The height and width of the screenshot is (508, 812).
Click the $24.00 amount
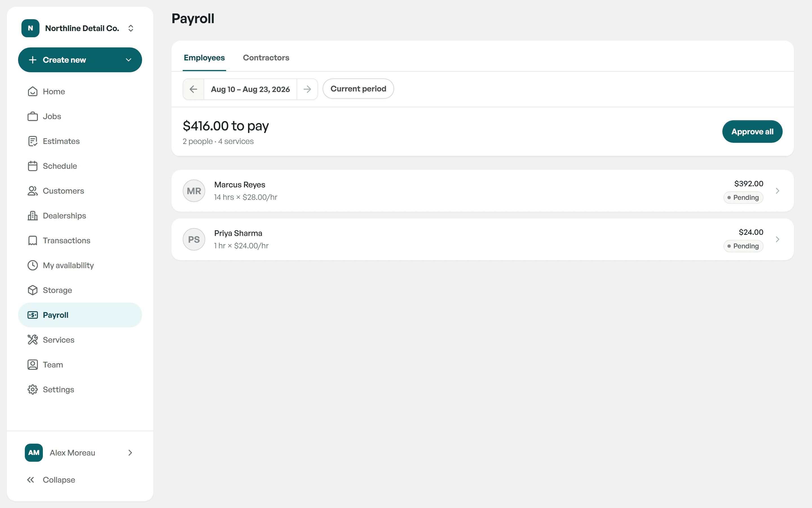point(751,232)
